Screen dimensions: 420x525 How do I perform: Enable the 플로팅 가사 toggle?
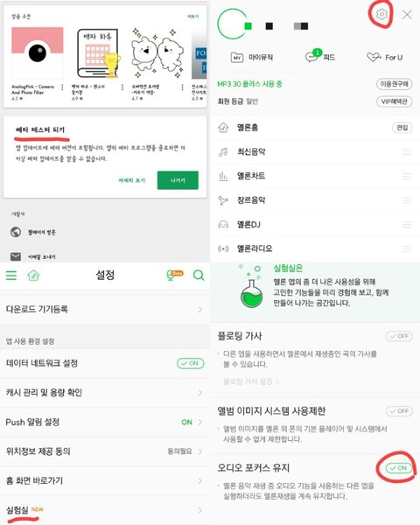pos(399,336)
